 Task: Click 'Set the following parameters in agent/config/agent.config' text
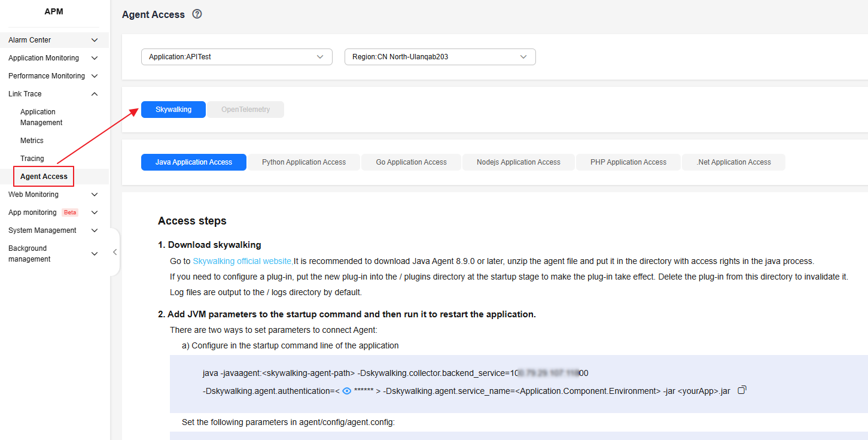click(x=288, y=422)
